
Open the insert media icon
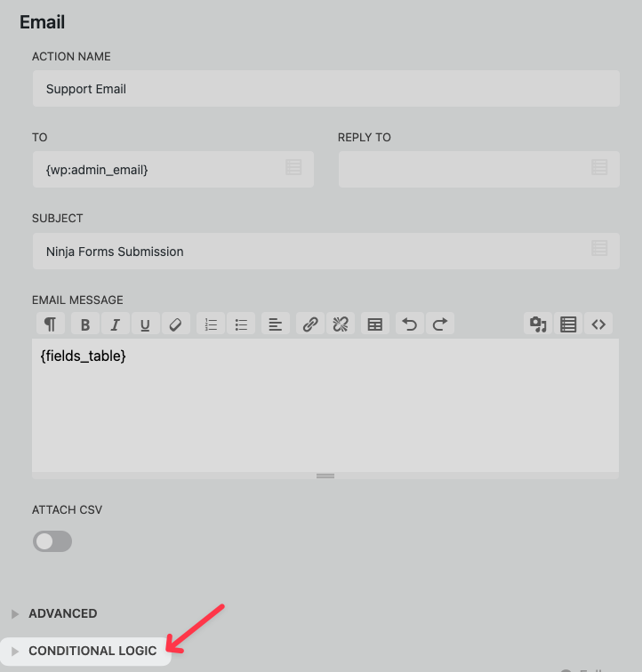pos(537,324)
